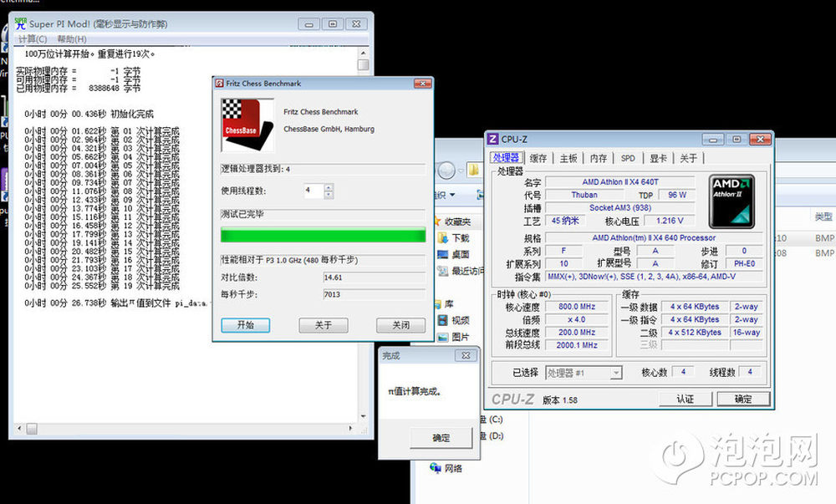The height and width of the screenshot is (504, 836).
Task: Increase thread count with the up spinner
Action: click(x=329, y=187)
